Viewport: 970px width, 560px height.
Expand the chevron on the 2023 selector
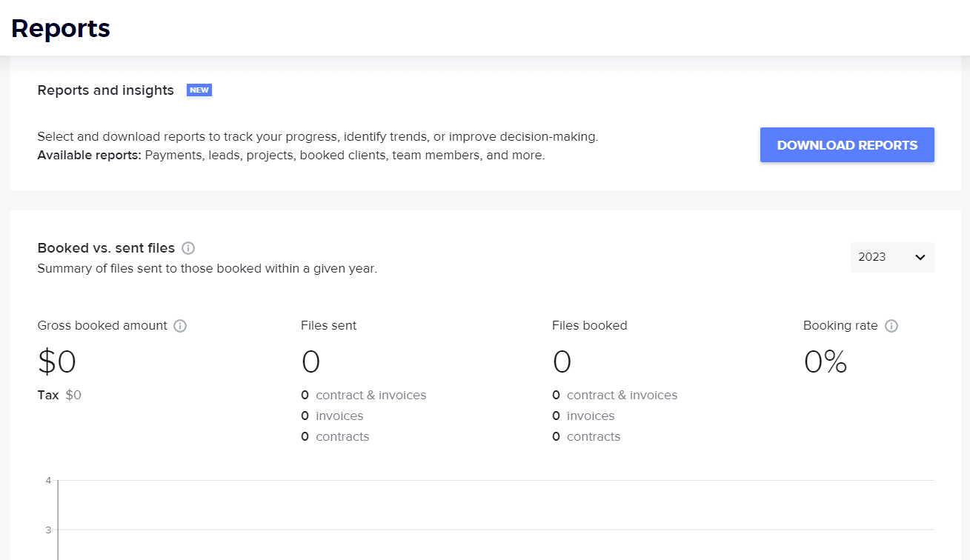tap(920, 257)
